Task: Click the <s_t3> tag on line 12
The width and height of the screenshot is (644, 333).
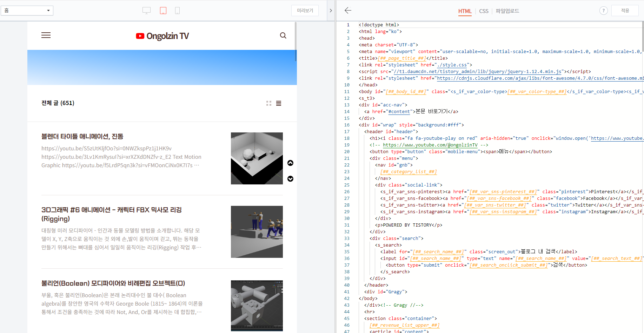Action: [367, 98]
